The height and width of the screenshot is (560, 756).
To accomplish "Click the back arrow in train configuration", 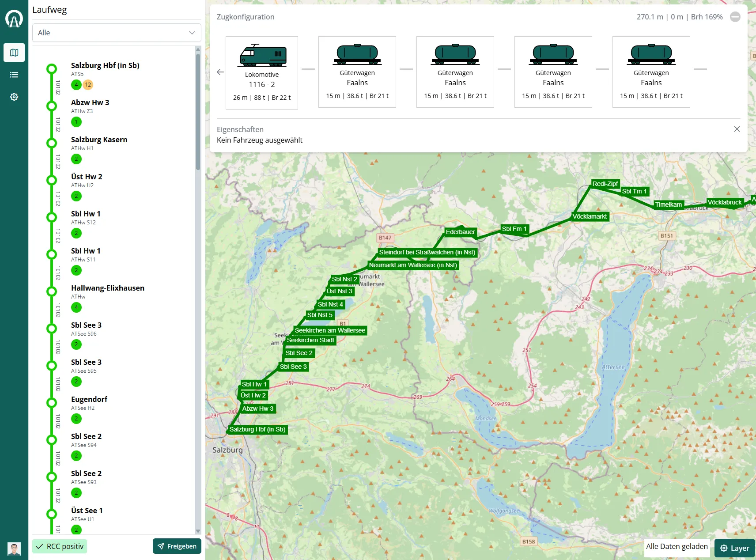I will [x=220, y=72].
